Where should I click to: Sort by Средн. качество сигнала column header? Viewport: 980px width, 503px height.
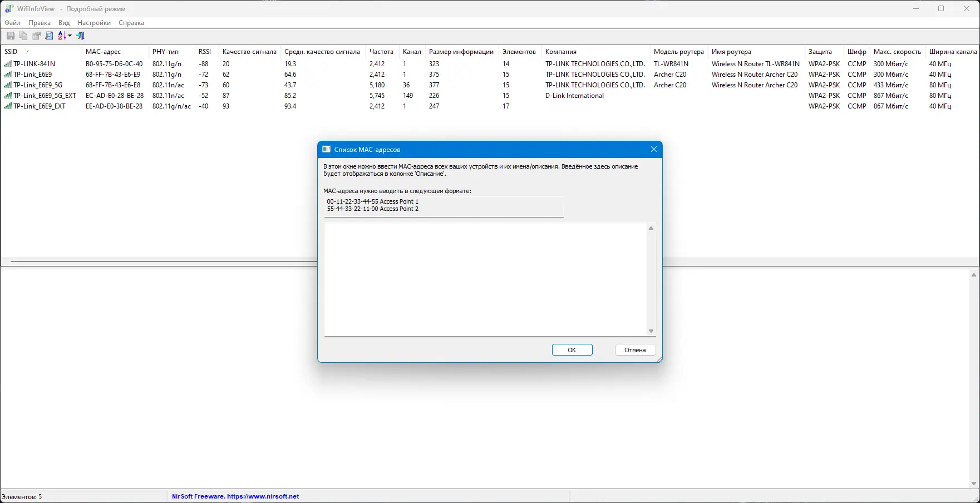pyautogui.click(x=323, y=52)
